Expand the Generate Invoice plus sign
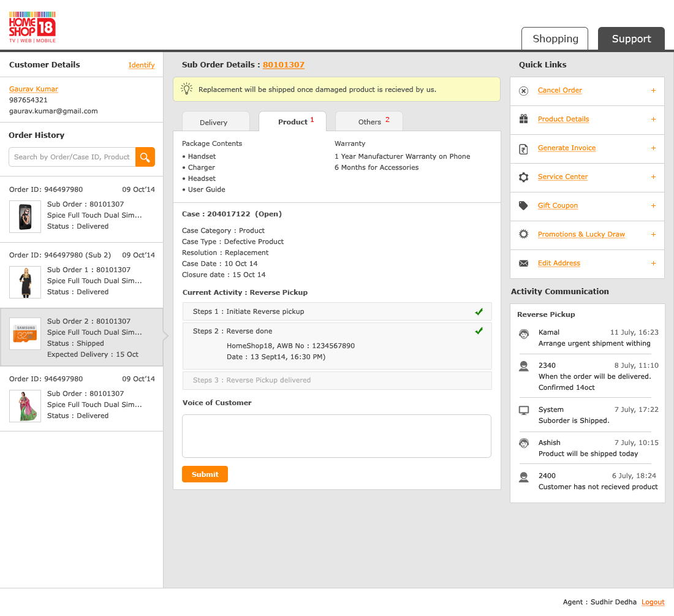Image resolution: width=674 pixels, height=616 pixels. [653, 148]
